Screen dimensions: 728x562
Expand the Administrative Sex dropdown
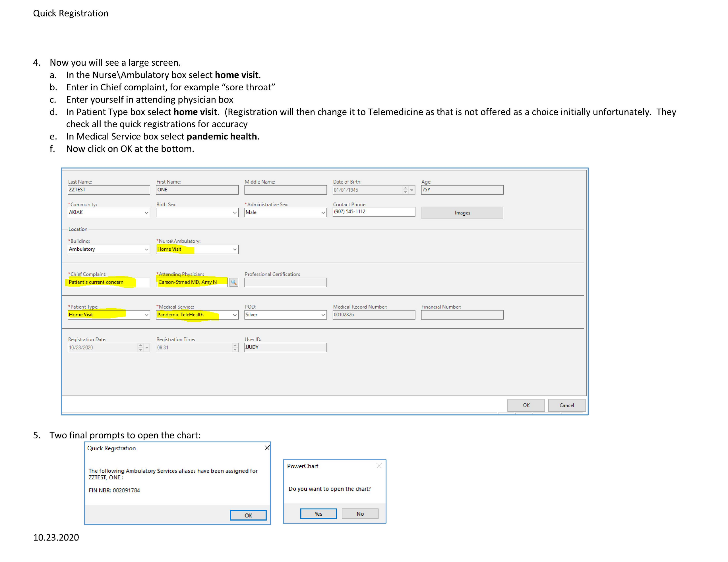[x=323, y=213]
